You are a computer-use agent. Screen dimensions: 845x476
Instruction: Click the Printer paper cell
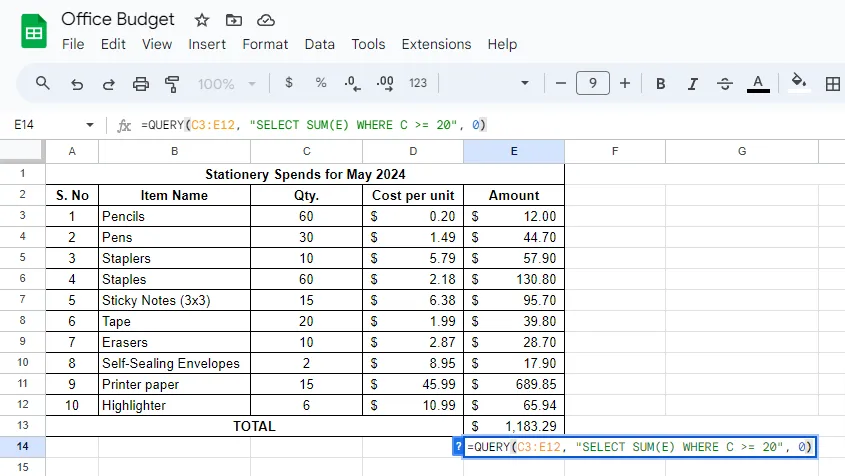[174, 384]
